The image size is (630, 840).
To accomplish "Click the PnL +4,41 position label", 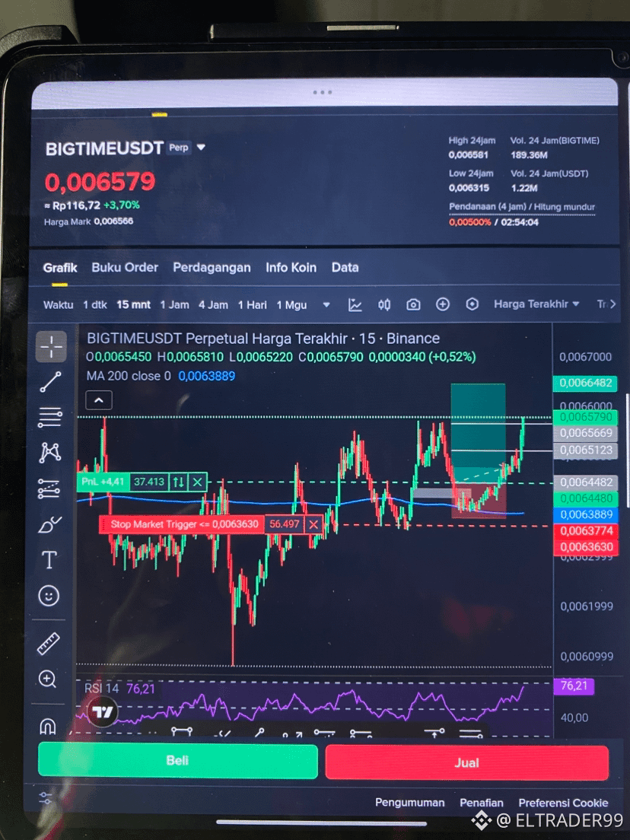I will click(x=104, y=482).
